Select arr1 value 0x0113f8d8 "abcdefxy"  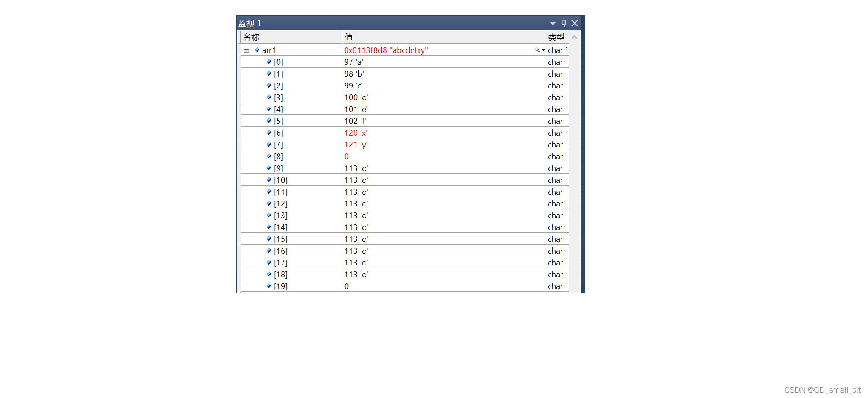click(386, 50)
